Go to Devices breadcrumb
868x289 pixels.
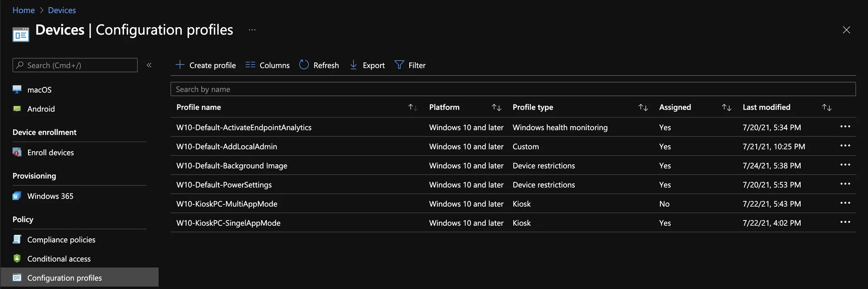[x=62, y=10]
